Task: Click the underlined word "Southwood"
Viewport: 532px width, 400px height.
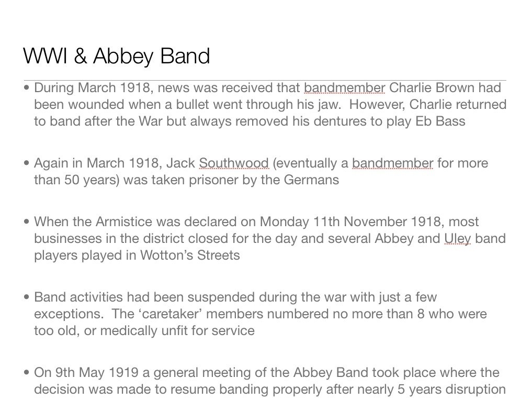Action: point(234,163)
